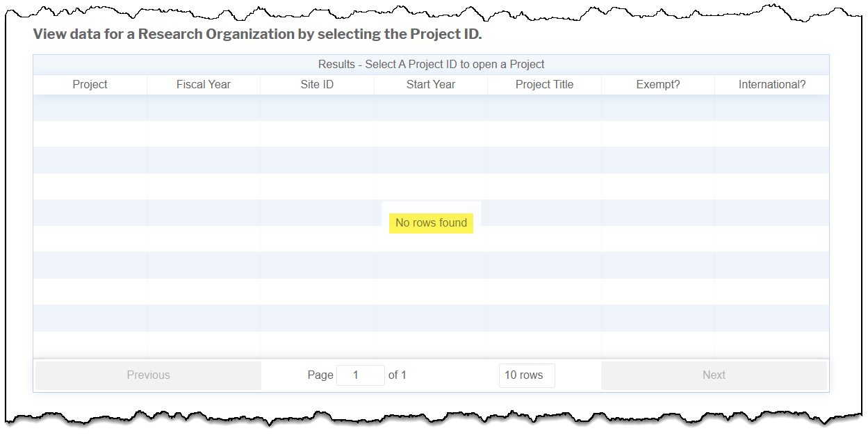Screen dimensions: 868x440
Task: Open the 10 rows page-size dropdown
Action: tap(526, 375)
